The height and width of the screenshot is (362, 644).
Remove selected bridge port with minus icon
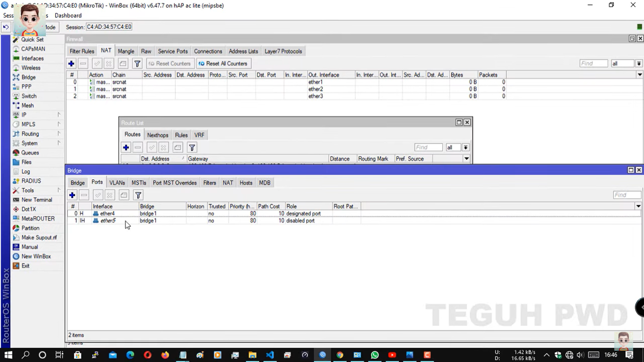click(x=84, y=195)
